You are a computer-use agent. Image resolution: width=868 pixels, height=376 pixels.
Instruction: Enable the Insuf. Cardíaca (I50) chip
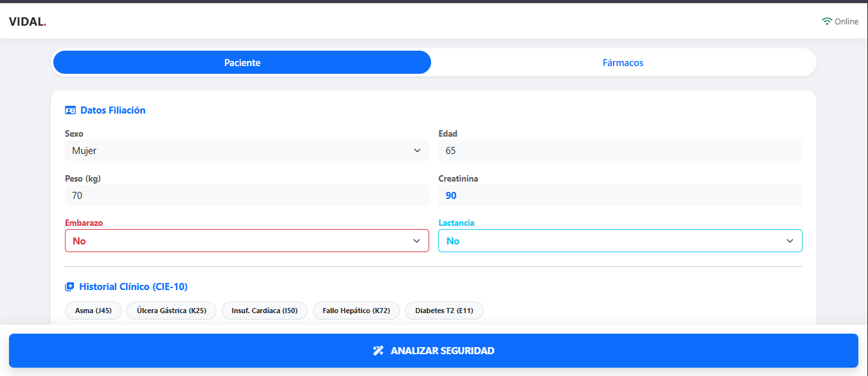click(x=265, y=311)
